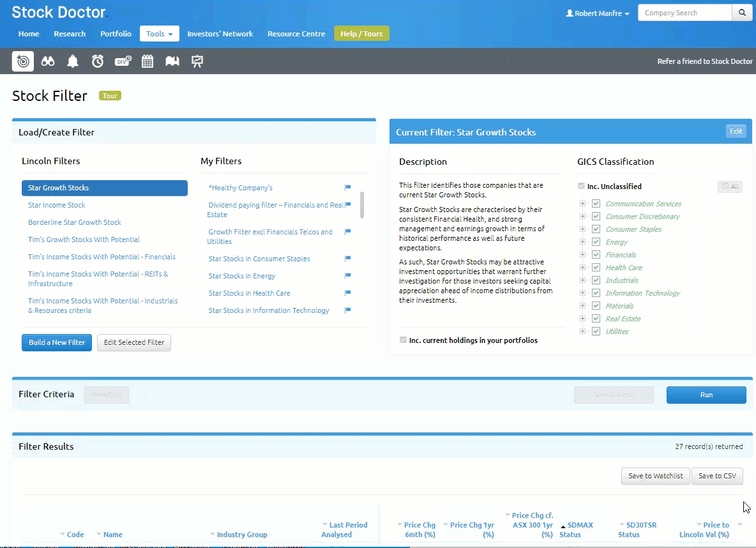Select Tim's Growth Stocks With Potential
Image resolution: width=756 pixels, height=548 pixels.
pyautogui.click(x=84, y=240)
